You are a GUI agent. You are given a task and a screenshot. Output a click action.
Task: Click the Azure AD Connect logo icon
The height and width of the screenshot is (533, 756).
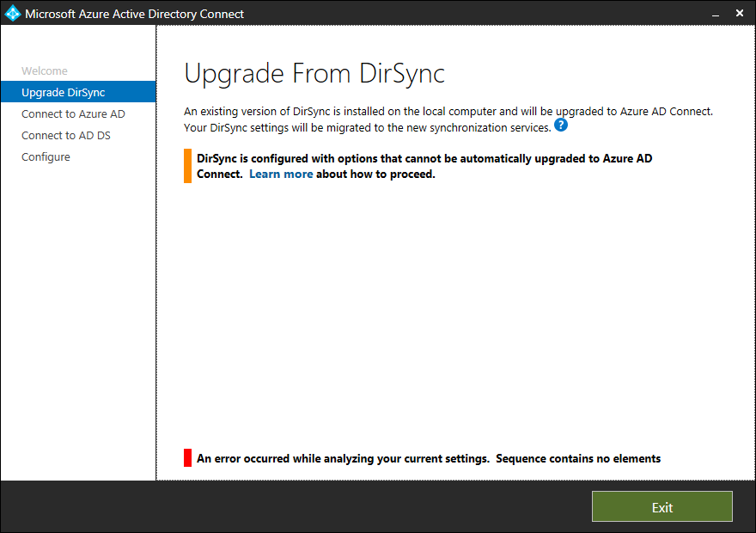[13, 13]
